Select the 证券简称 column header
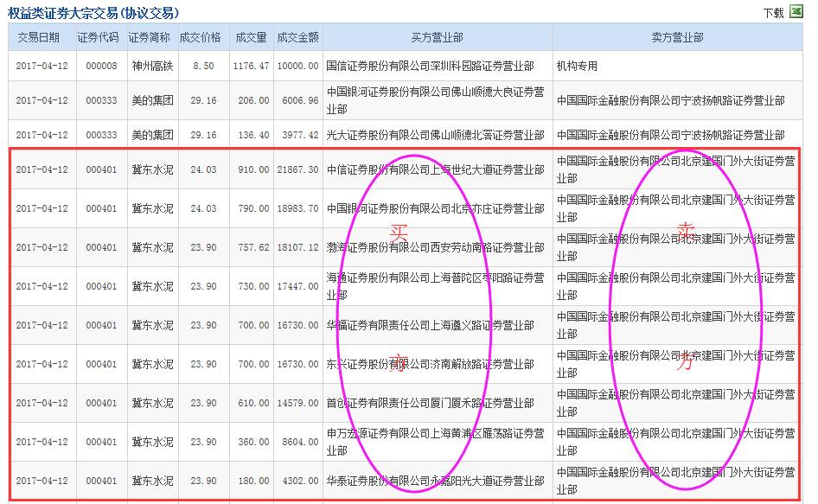Viewport: 818px width, 504px height. coord(150,37)
